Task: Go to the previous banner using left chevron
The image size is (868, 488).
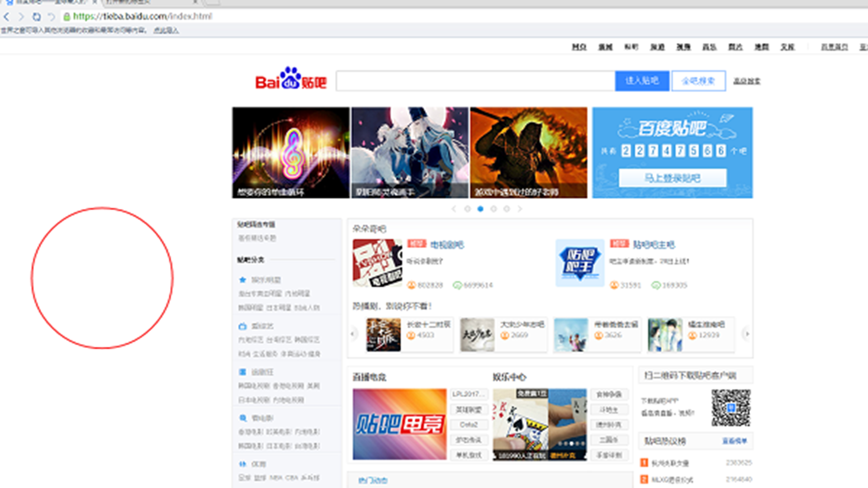Action: 454,209
